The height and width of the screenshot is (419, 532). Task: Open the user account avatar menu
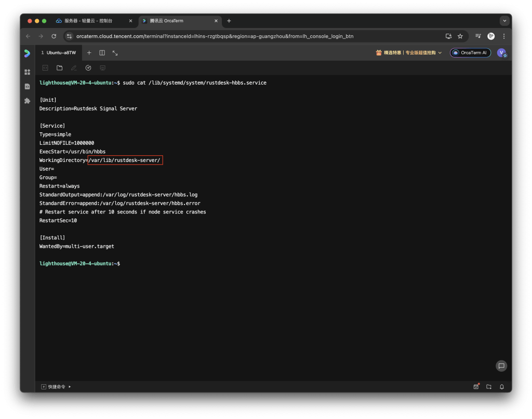(501, 53)
